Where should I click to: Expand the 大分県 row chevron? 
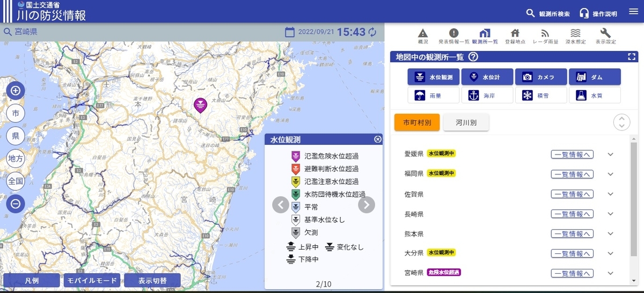pos(610,253)
